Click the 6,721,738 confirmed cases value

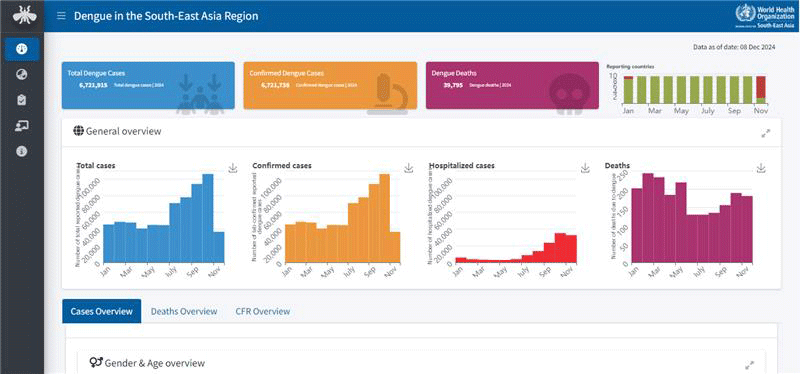point(275,85)
